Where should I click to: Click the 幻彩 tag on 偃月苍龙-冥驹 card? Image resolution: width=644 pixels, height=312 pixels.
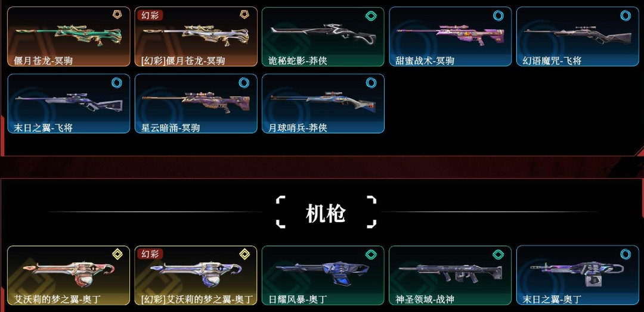point(150,15)
